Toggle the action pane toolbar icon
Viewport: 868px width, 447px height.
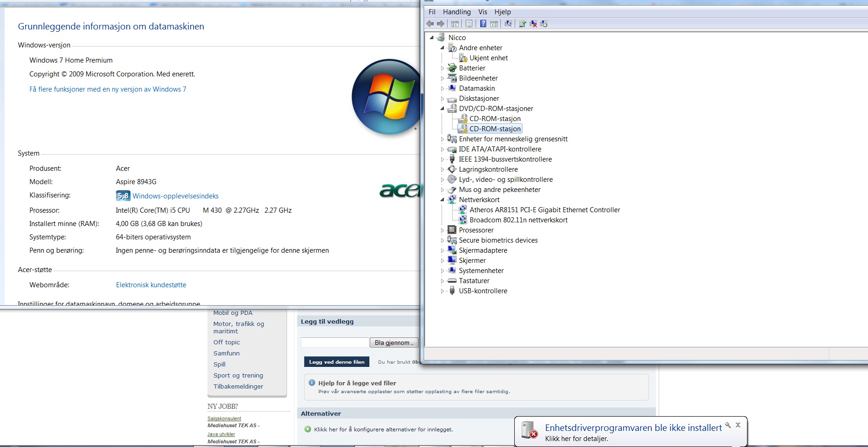494,23
